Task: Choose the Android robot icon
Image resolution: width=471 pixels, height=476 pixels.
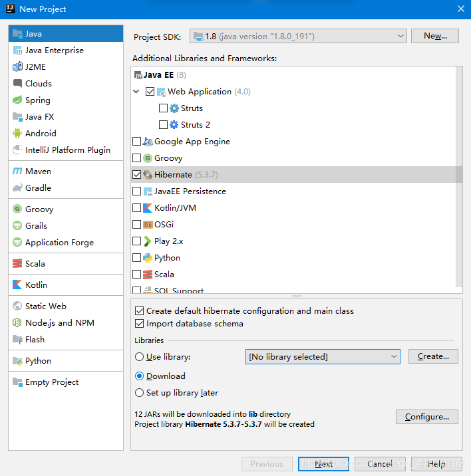Action: click(17, 133)
